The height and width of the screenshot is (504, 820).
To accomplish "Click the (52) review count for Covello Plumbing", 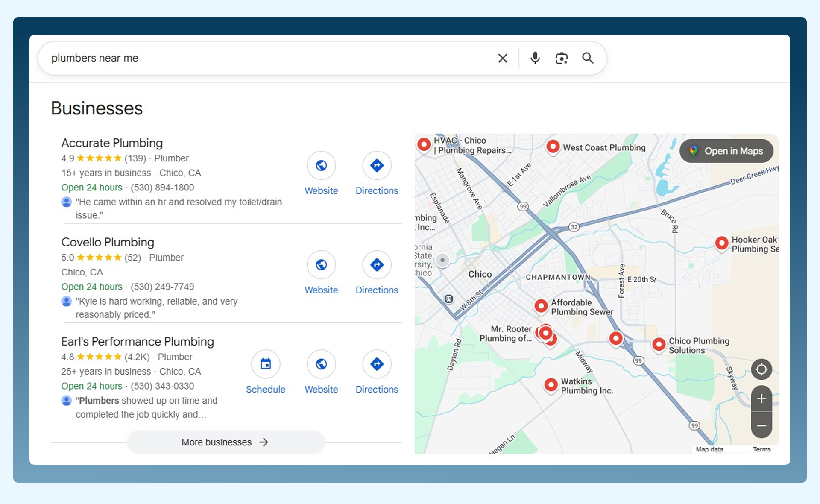I will coord(132,258).
